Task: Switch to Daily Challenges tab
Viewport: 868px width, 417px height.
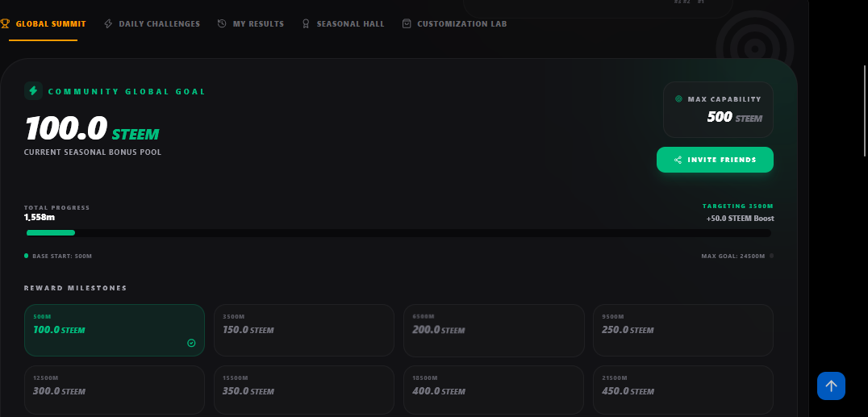Action: 152,24
